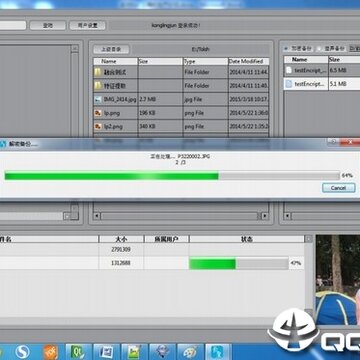Image resolution: width=360 pixels, height=360 pixels.
Task: Select the first backup radio option
Action: [x=287, y=49]
